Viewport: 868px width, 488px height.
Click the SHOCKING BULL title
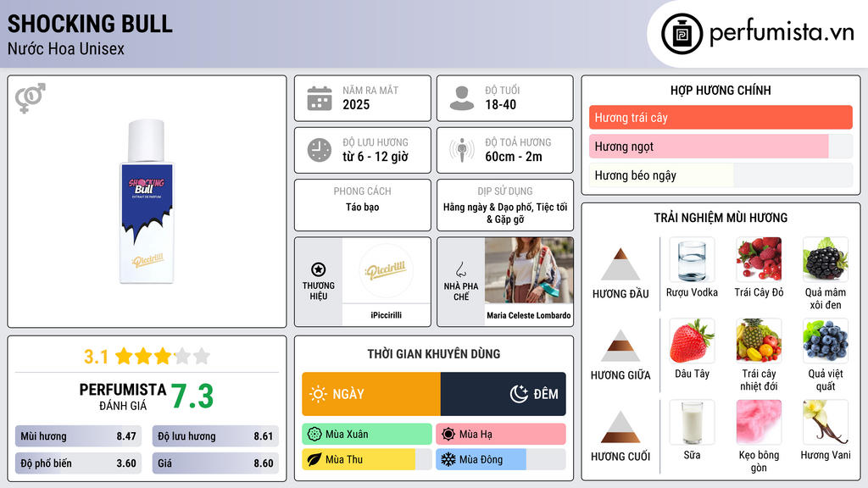[x=90, y=24]
